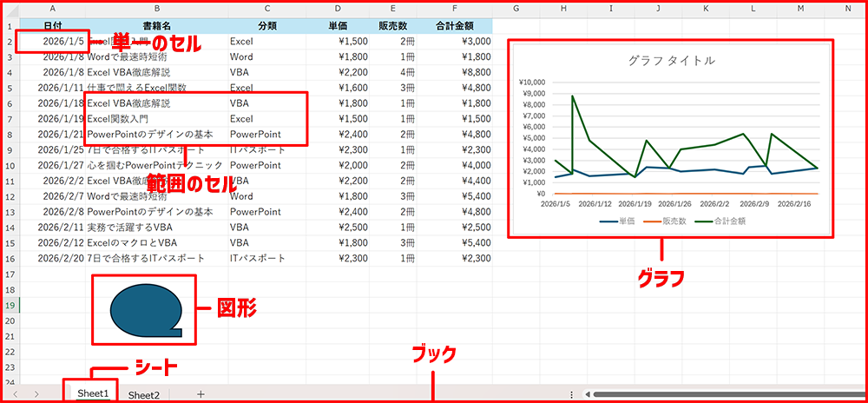Select the Sheet1 tab

pyautogui.click(x=93, y=393)
